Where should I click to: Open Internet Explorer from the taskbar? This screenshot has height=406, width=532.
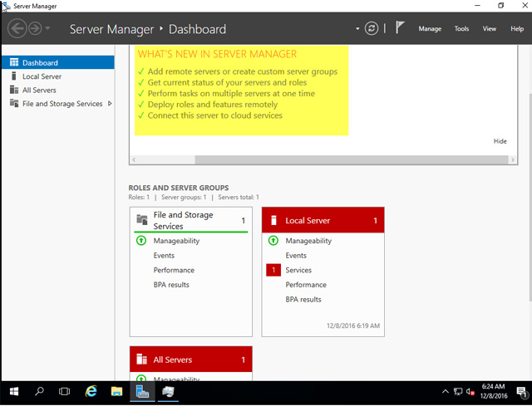(x=91, y=391)
